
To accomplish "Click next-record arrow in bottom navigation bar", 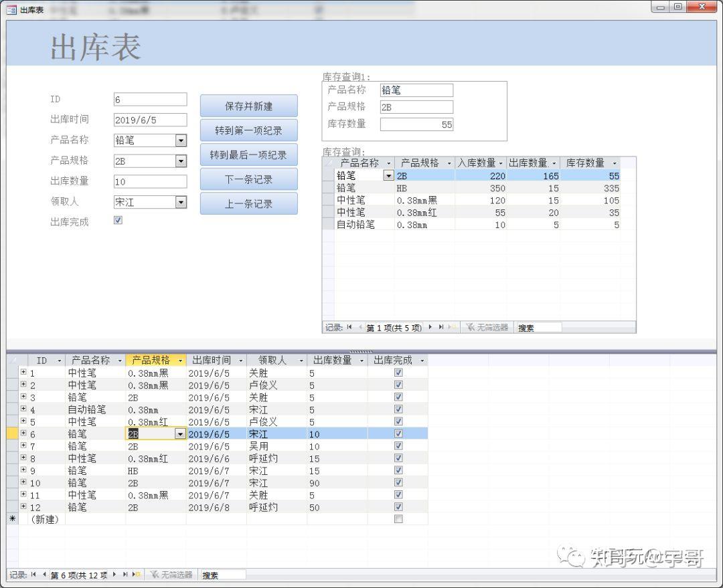I will click(114, 574).
